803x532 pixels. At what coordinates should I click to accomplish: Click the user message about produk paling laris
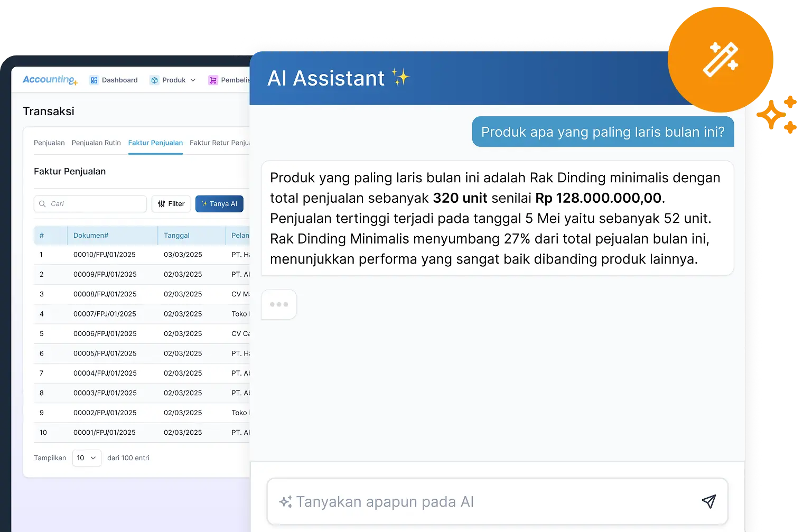[603, 132]
